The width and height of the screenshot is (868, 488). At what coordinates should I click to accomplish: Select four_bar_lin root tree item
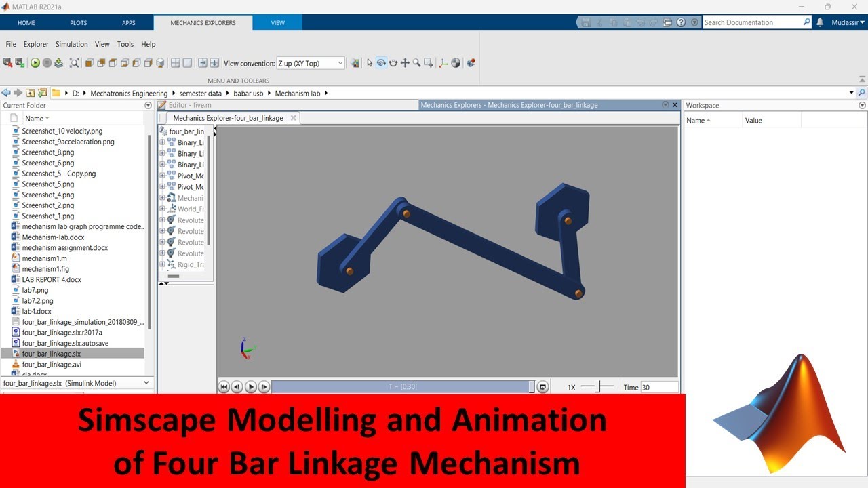[182, 131]
